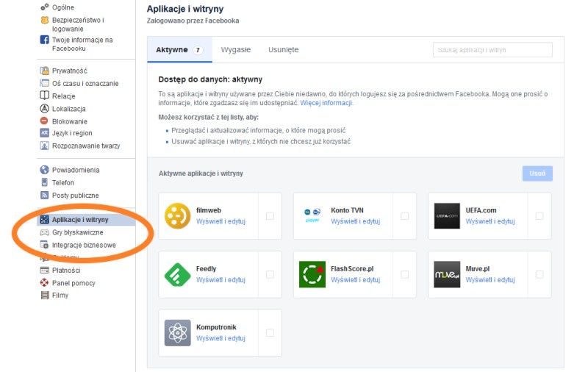Image resolution: width=588 pixels, height=372 pixels.
Task: Click the Płatności card icon
Action: [x=45, y=270]
